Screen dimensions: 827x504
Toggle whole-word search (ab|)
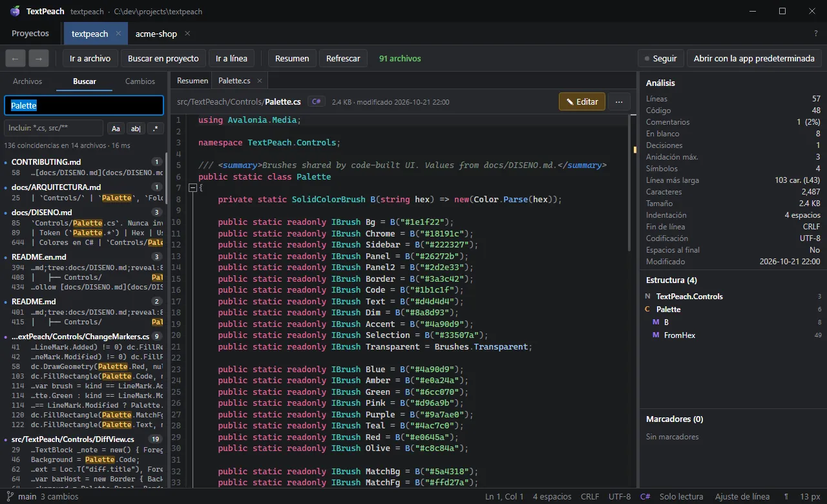(x=136, y=129)
